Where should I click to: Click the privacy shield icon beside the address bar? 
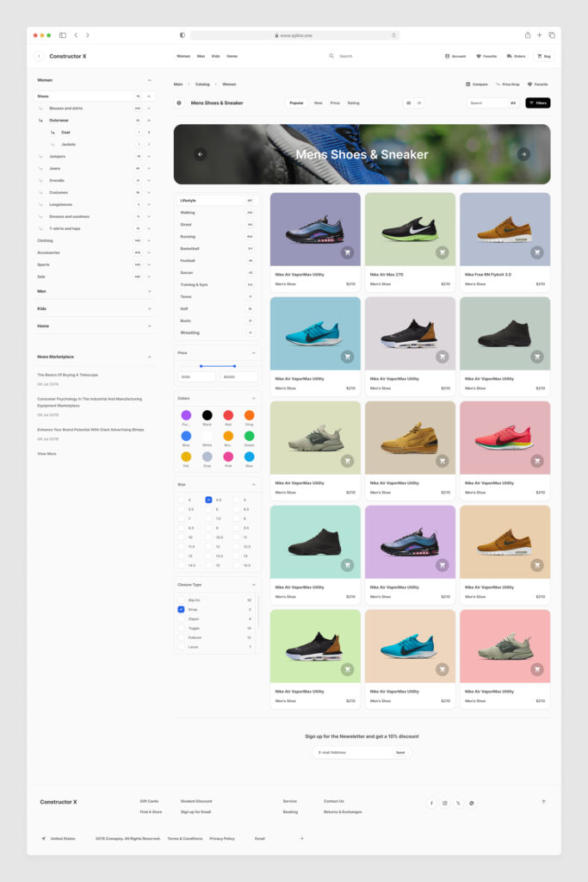point(183,34)
